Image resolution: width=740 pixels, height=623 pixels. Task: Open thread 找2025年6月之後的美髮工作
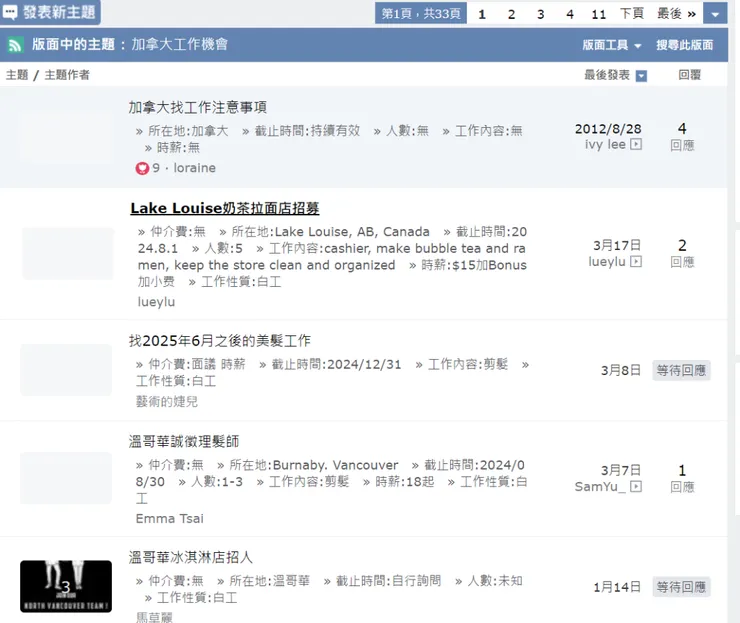point(219,340)
